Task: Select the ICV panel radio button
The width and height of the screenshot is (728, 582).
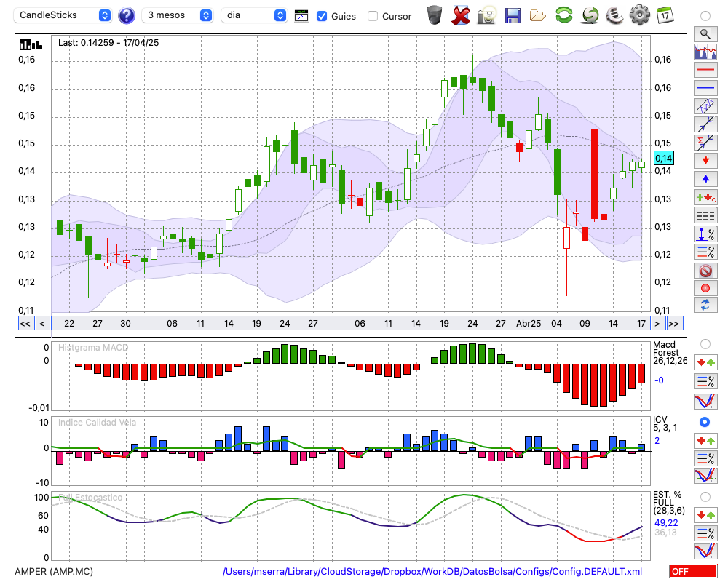Action: [x=705, y=423]
